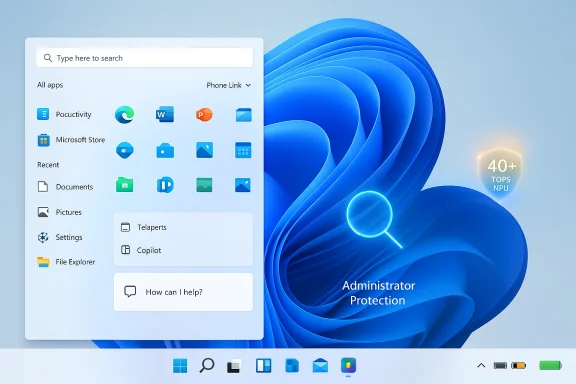The height and width of the screenshot is (384, 576).
Task: Open the green landscape picture icon
Action: [204, 185]
